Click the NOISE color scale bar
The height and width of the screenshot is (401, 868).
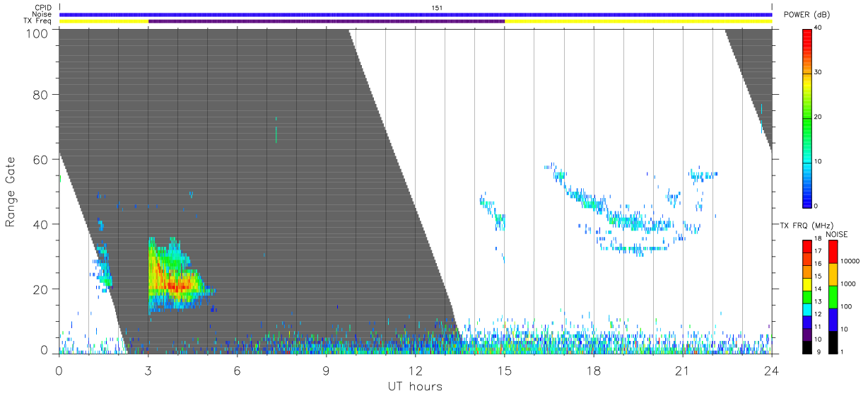tap(833, 296)
